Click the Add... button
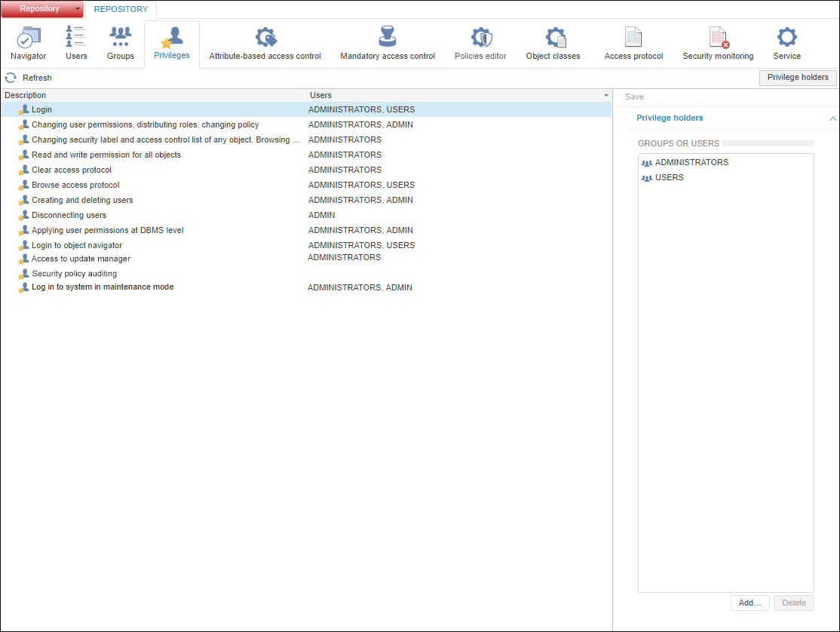Screen dimensions: 840x632 (750, 603)
